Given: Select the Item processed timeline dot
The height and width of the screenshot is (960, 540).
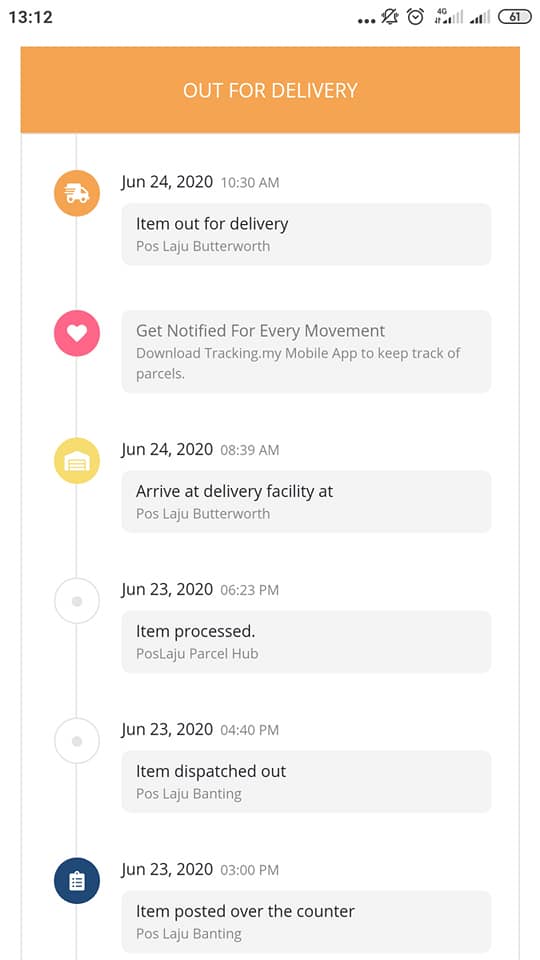Looking at the screenshot, I should pos(77,601).
